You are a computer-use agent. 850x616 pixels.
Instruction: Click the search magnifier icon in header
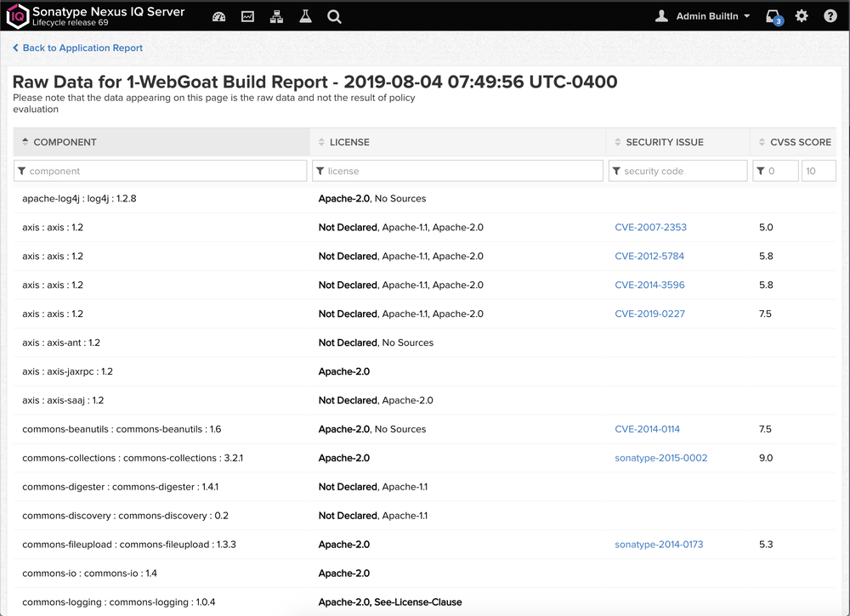tap(334, 17)
